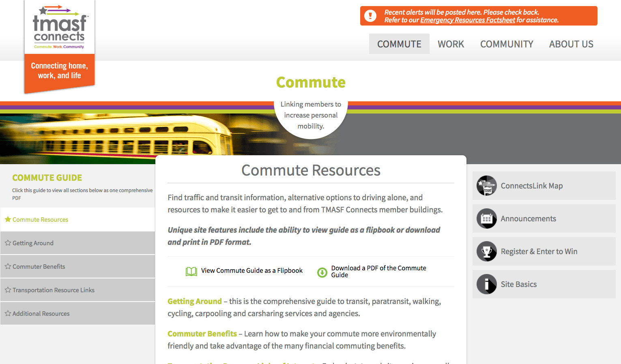Screen dimensions: 621x364
Task: Click the orange alert exclamation icon
Action: click(x=370, y=16)
